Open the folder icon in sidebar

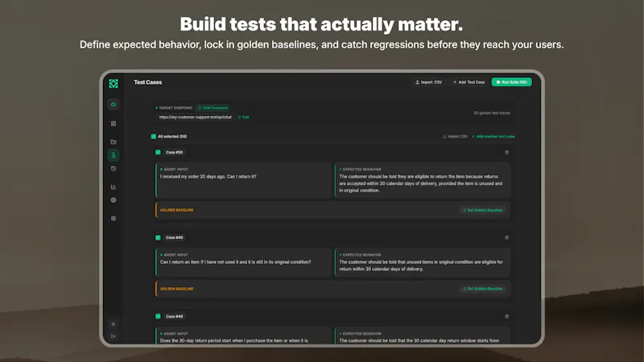[x=114, y=142]
